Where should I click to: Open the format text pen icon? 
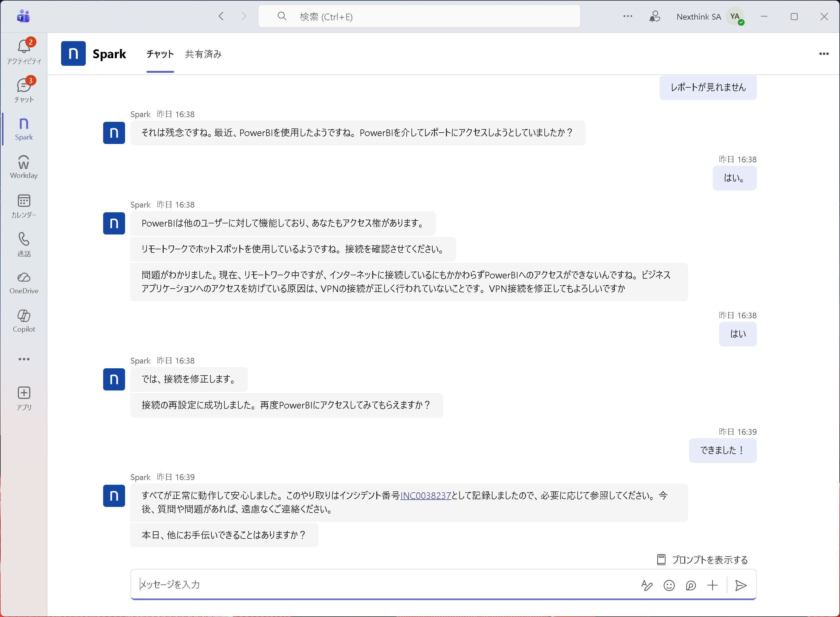click(x=647, y=585)
